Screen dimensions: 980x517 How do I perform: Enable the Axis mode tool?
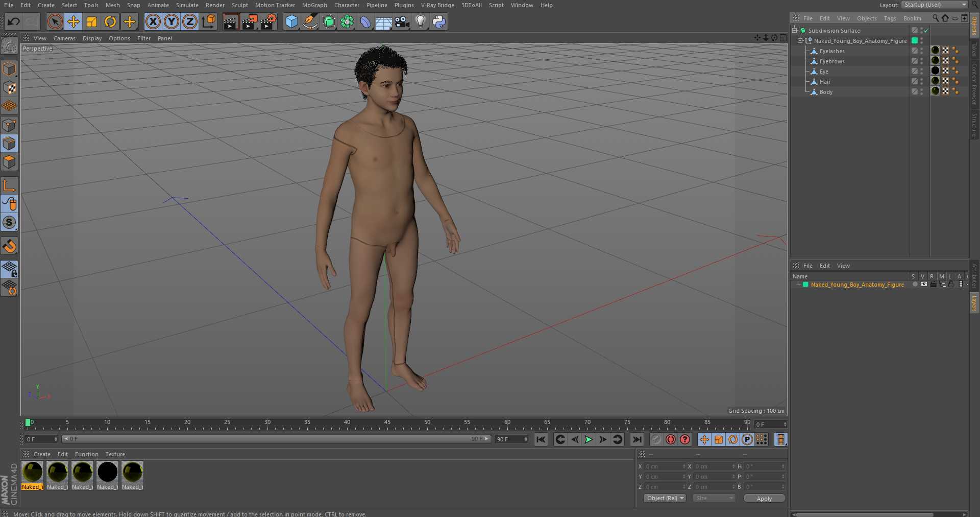[x=9, y=185]
